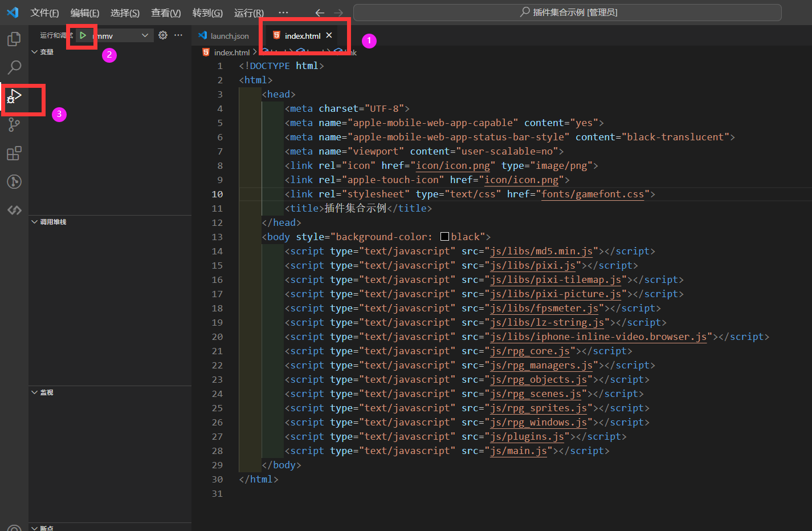812x531 pixels.
Task: Open the Extensions view
Action: 14,153
